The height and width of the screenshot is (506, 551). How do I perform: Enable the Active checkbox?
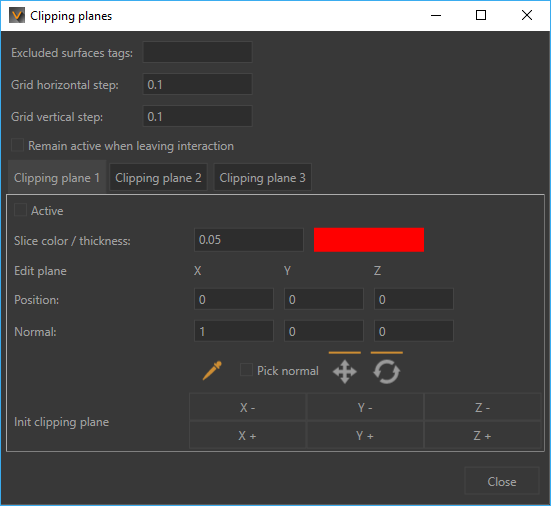click(x=20, y=210)
